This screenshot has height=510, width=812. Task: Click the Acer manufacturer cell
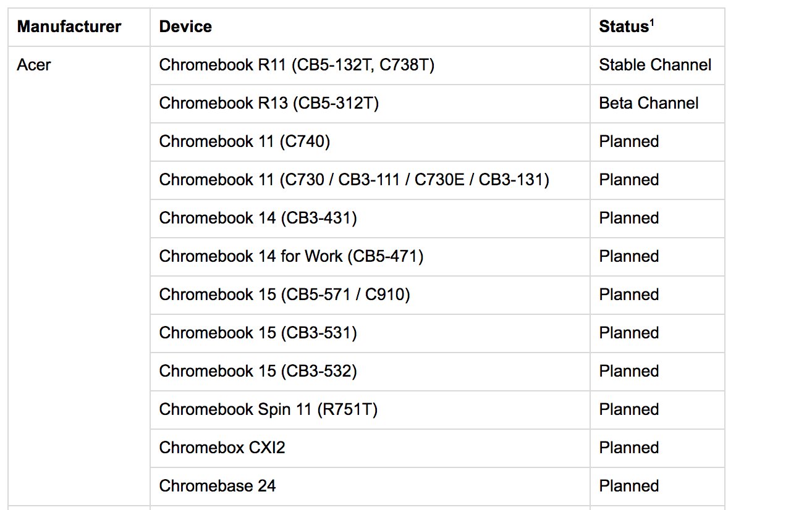(x=34, y=65)
